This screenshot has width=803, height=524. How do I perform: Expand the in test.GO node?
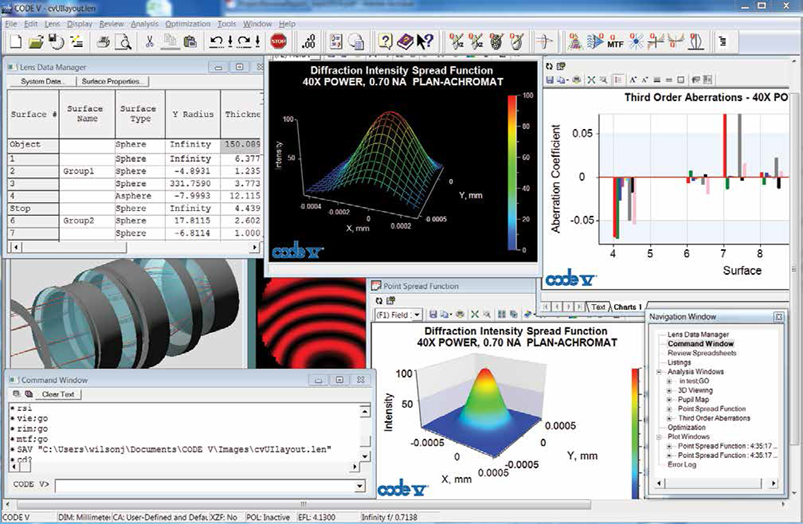point(670,381)
